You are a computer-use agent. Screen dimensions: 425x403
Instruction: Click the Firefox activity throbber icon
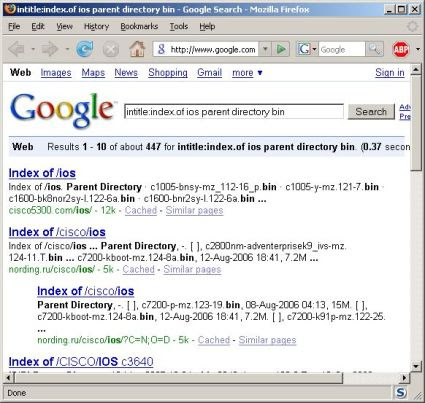(x=413, y=26)
